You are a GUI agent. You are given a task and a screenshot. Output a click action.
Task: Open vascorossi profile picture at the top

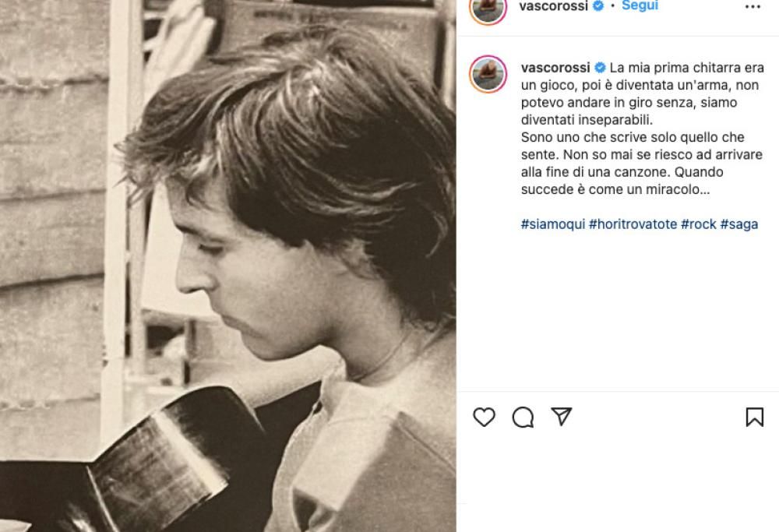[487, 7]
